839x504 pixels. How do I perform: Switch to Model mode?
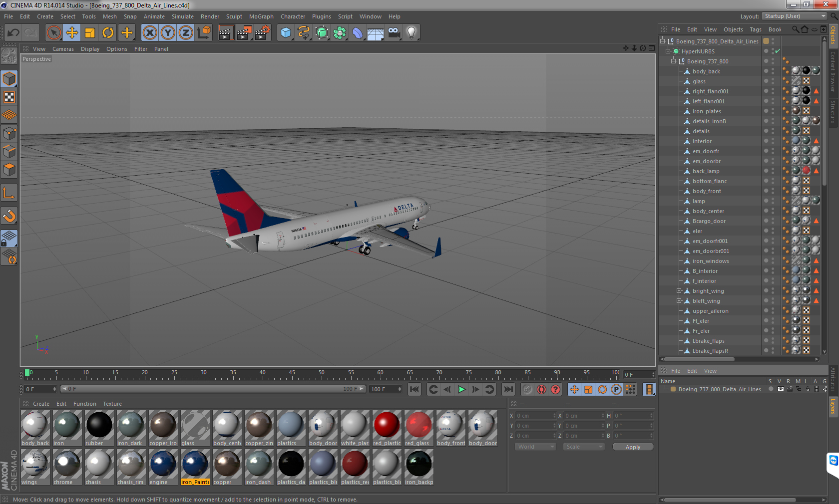(9, 79)
